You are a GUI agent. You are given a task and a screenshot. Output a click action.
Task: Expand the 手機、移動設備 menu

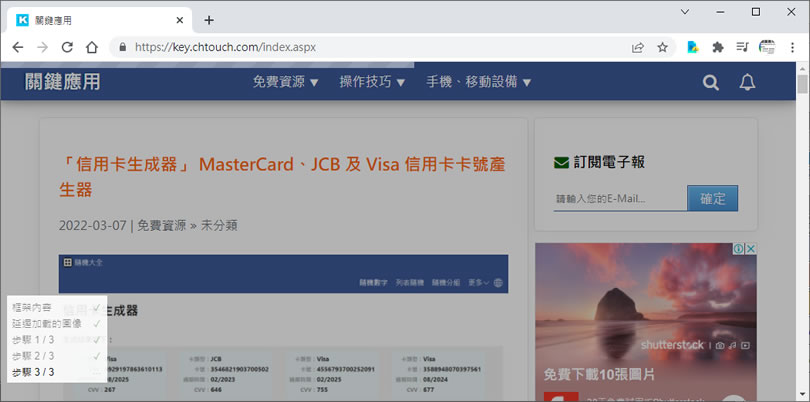click(x=479, y=82)
